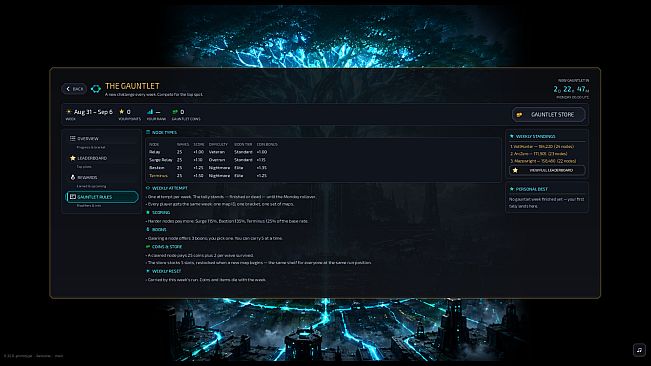Select the third-place entry in Weekly Standings

pos(543,161)
